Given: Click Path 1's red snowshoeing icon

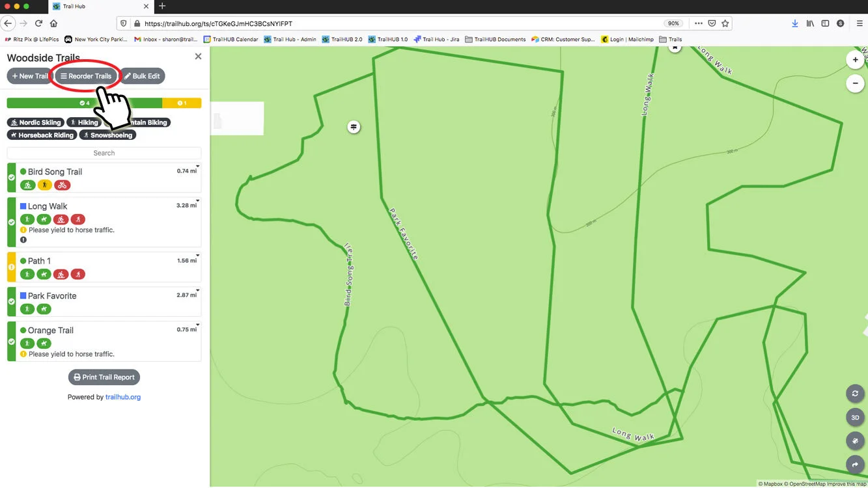Looking at the screenshot, I should pyautogui.click(x=77, y=274).
